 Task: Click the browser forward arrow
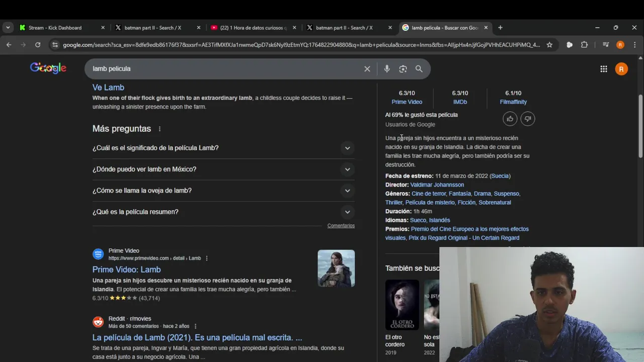point(23,45)
